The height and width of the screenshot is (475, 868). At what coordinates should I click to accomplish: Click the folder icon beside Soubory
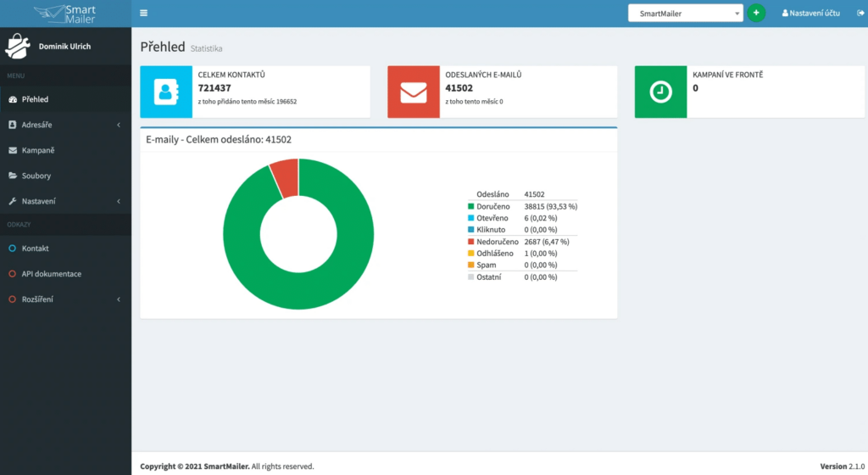13,176
